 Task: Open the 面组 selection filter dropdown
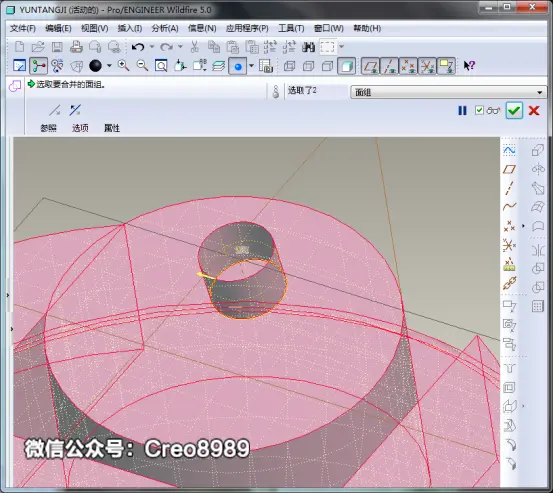tap(448, 92)
